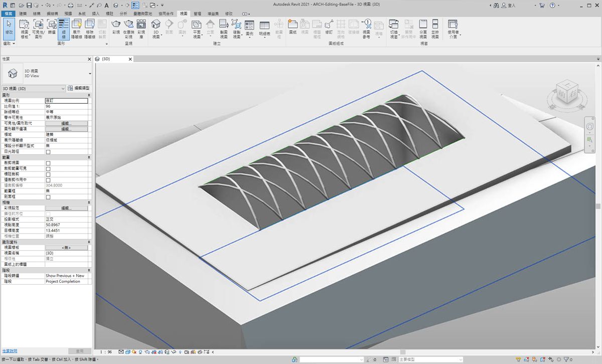Collapse the 相機 camera properties section
The width and height of the screenshot is (602, 364).
89,203
